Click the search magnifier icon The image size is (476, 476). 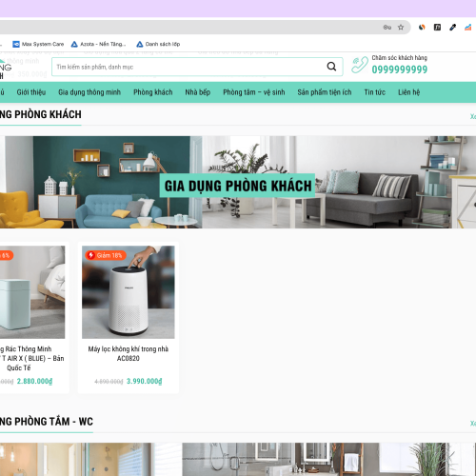(331, 67)
